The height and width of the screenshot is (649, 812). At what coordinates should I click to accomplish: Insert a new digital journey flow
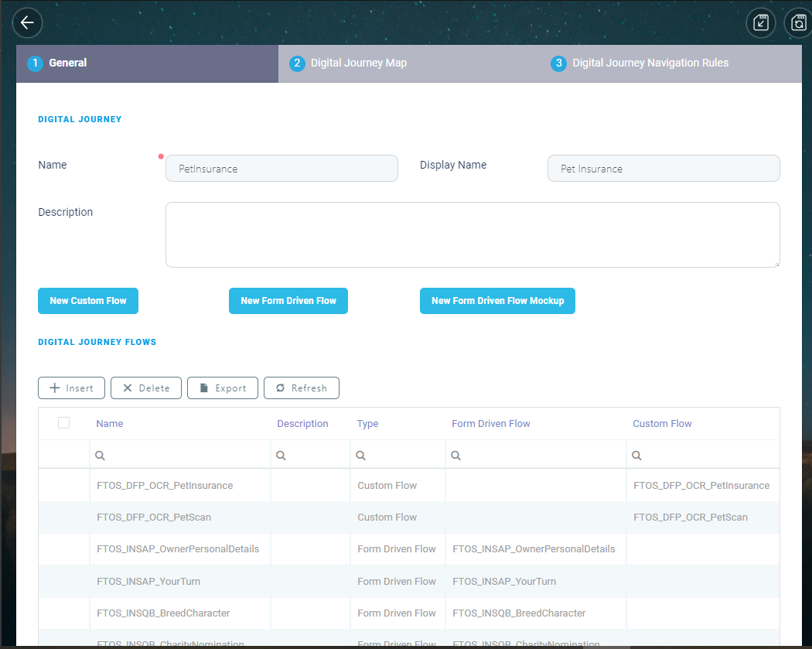[71, 388]
